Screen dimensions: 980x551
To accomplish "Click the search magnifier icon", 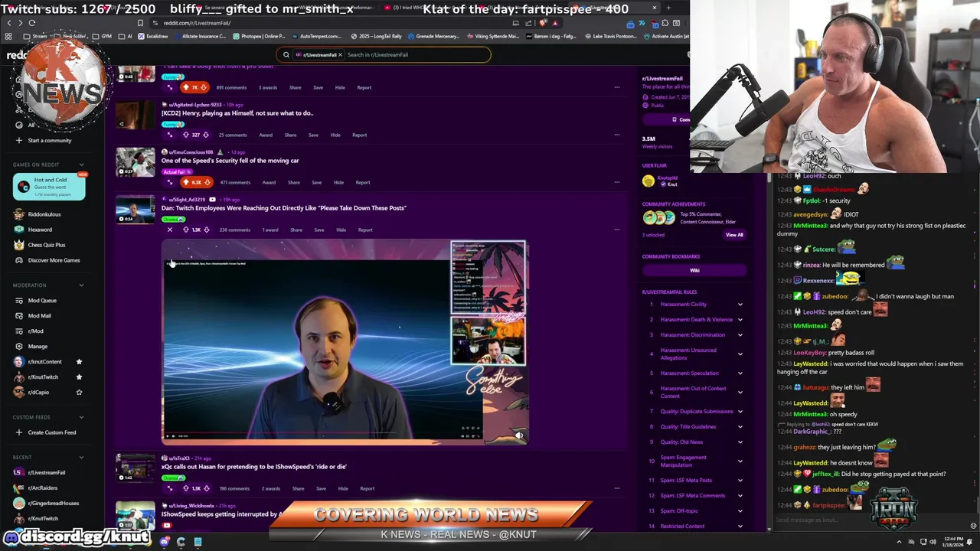I will tap(286, 54).
